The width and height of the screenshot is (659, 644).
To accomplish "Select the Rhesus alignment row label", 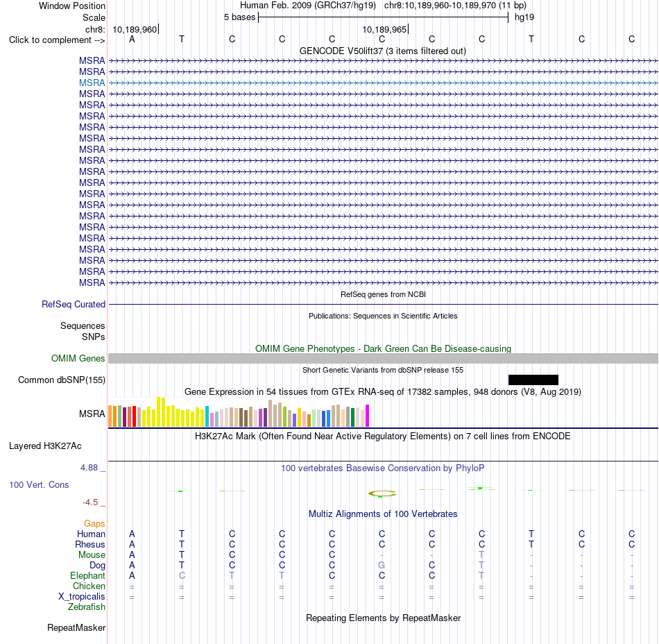I will tap(90, 544).
